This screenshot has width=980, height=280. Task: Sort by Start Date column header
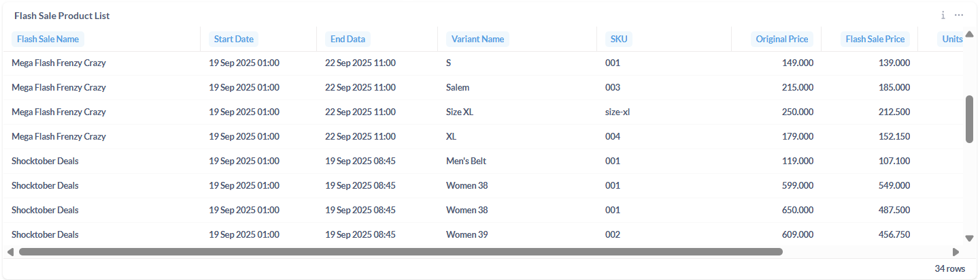click(x=233, y=39)
